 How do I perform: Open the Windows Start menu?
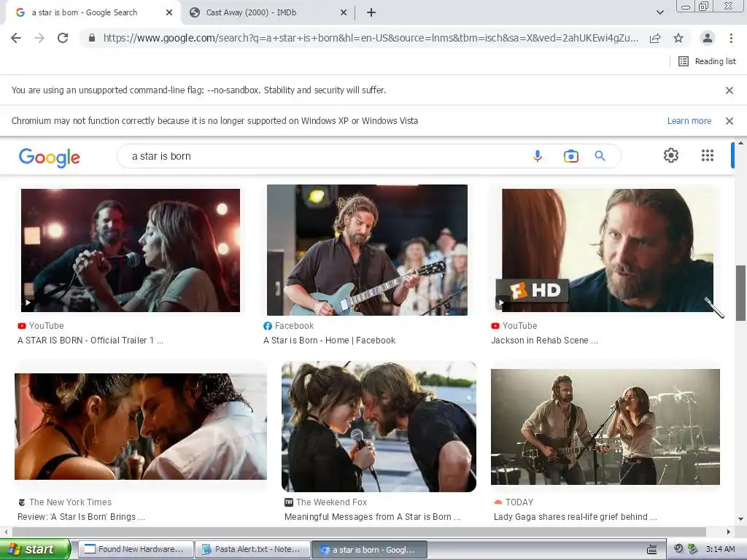click(x=35, y=549)
